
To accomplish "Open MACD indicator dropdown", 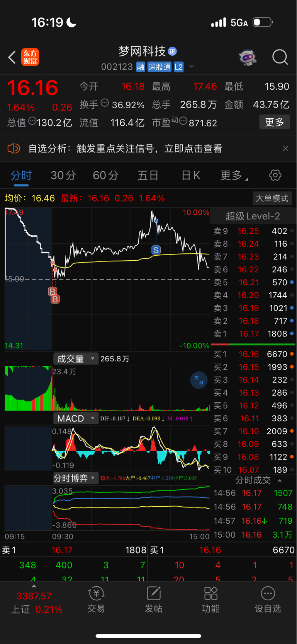I will click(x=75, y=419).
